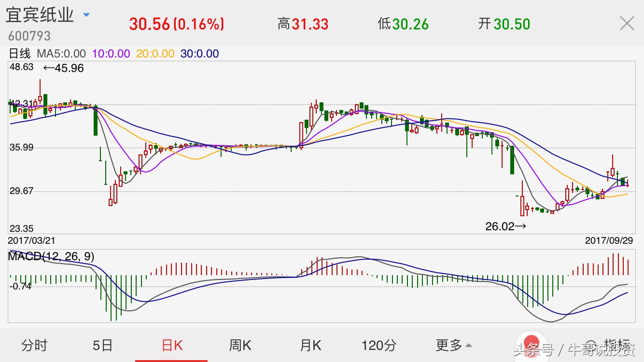Switch to the 分时 intraday tab
This screenshot has width=644, height=362.
tap(34, 345)
